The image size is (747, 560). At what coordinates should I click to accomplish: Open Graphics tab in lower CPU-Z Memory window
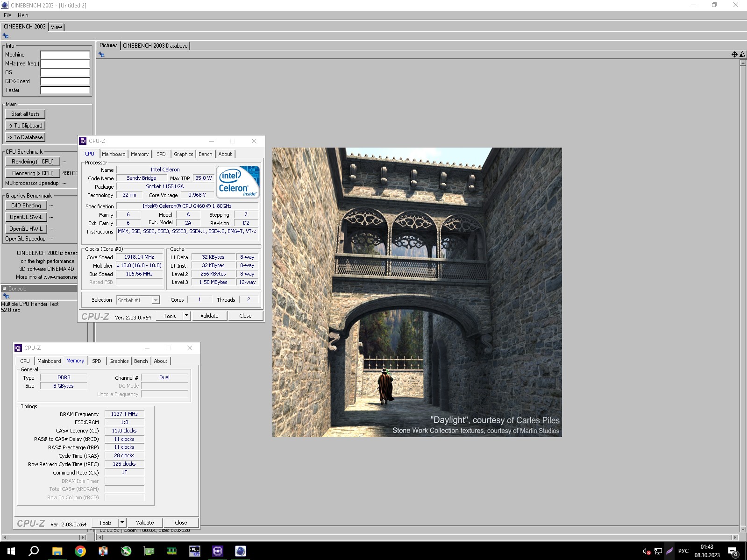click(119, 361)
